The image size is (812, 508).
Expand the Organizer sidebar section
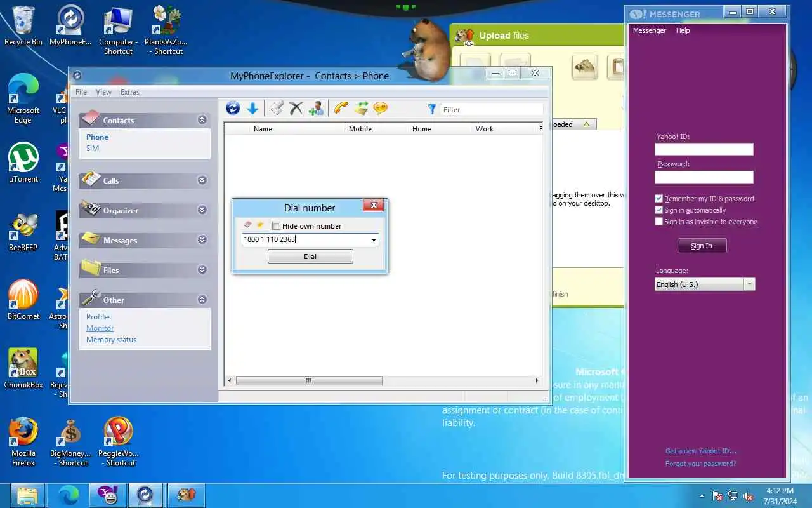pyautogui.click(x=202, y=210)
